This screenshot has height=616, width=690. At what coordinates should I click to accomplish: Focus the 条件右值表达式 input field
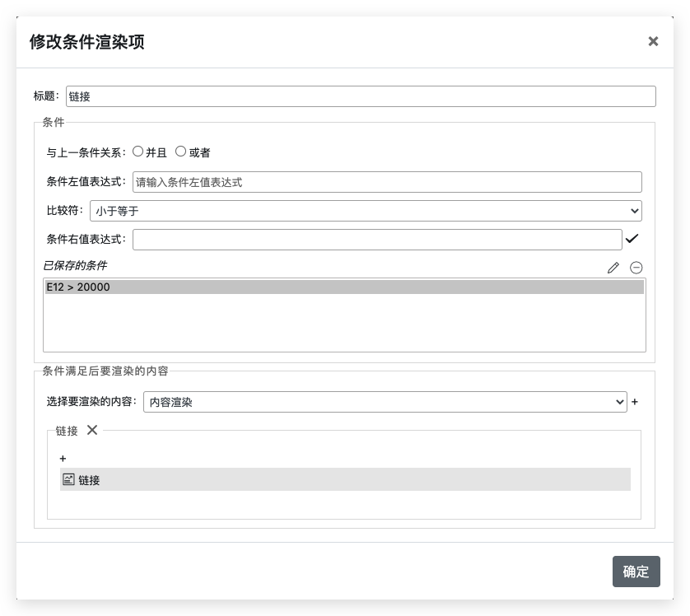[377, 240]
